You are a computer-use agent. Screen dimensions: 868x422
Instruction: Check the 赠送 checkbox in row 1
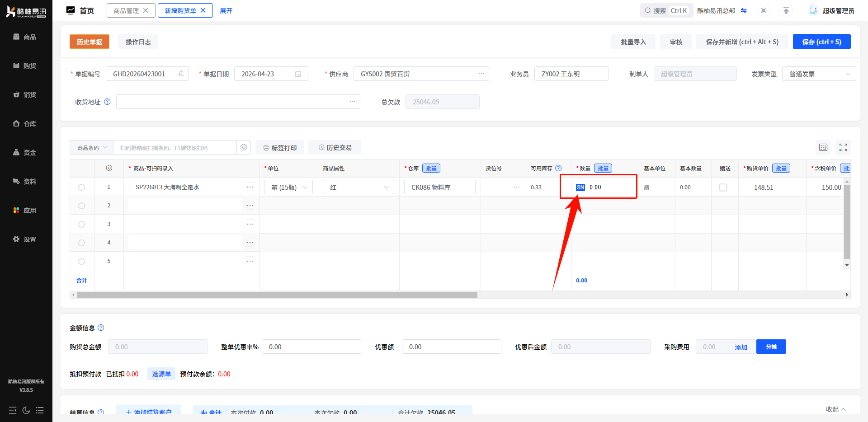tap(723, 188)
